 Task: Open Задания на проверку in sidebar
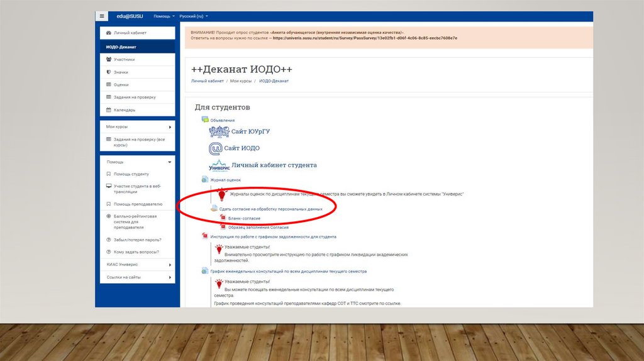(135, 97)
